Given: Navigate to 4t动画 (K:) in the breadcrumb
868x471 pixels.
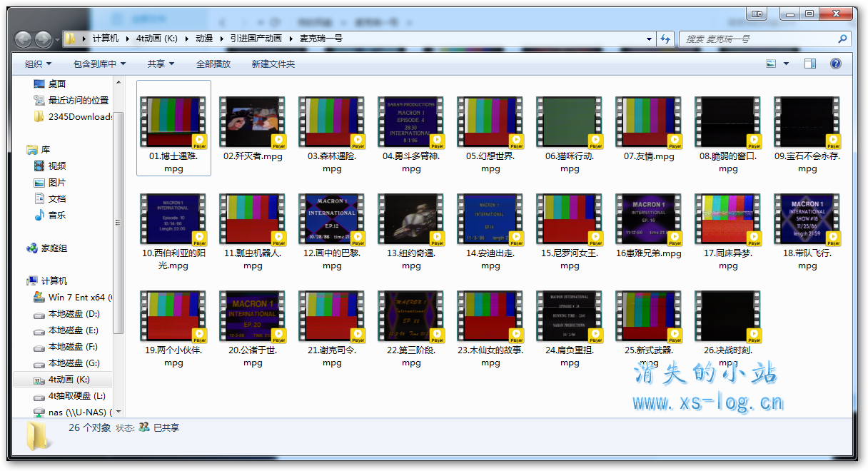Looking at the screenshot, I should 156,39.
